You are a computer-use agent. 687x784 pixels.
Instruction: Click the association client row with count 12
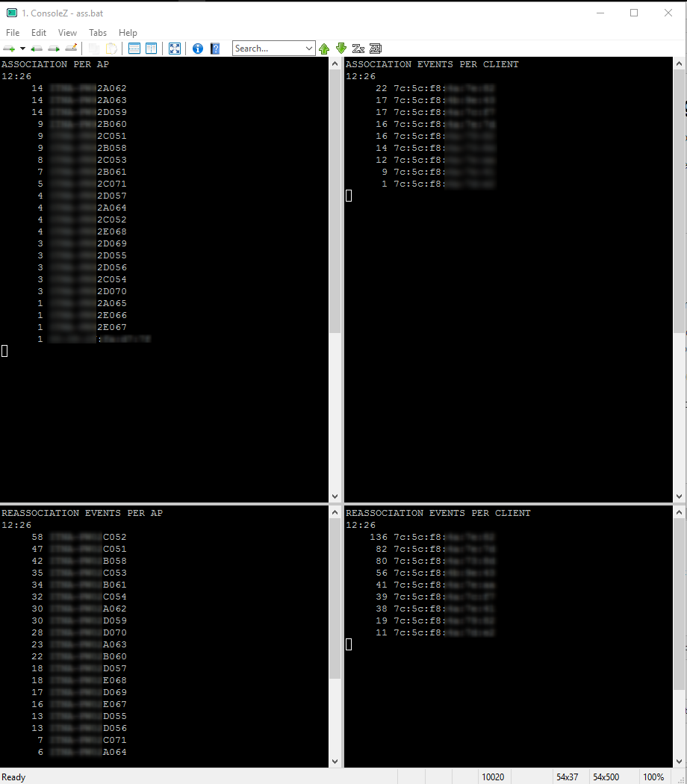(x=435, y=160)
